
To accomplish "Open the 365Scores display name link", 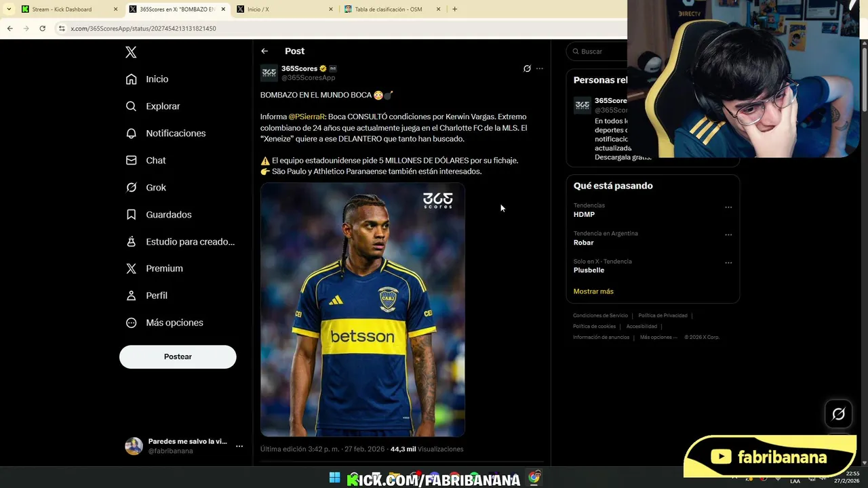I will point(300,68).
